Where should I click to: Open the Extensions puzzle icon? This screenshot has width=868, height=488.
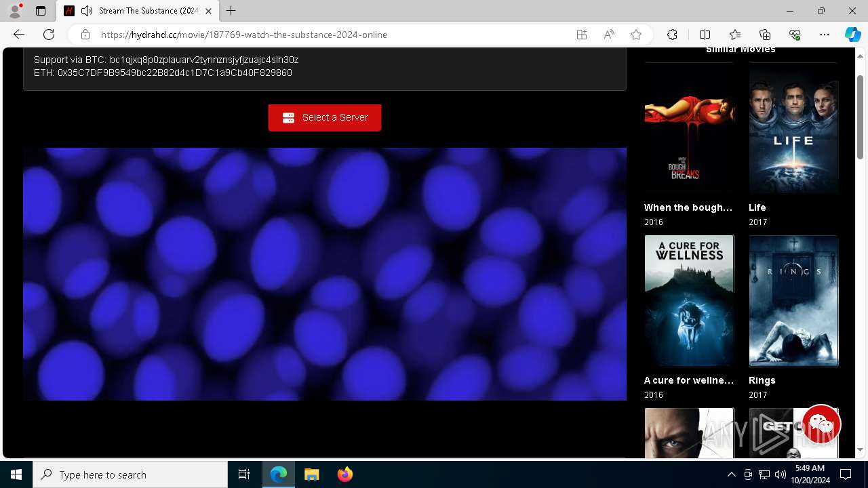pyautogui.click(x=672, y=35)
